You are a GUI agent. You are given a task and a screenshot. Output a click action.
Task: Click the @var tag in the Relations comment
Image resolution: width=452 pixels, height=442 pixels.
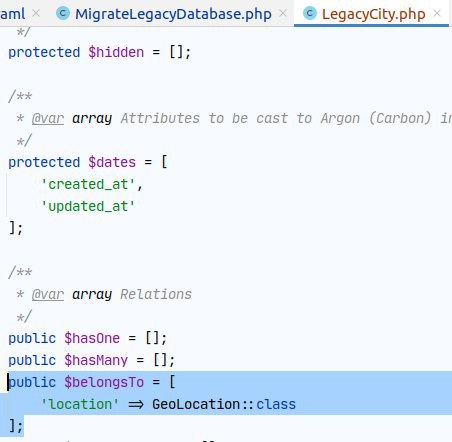48,294
